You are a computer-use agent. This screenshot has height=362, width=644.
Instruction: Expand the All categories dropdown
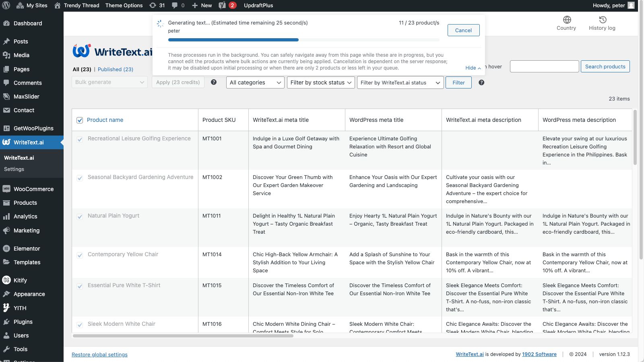pyautogui.click(x=255, y=82)
